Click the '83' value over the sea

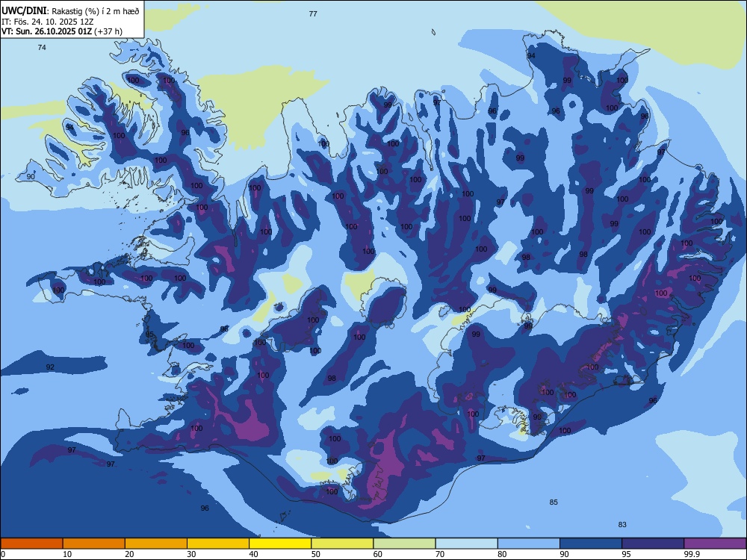(622, 524)
